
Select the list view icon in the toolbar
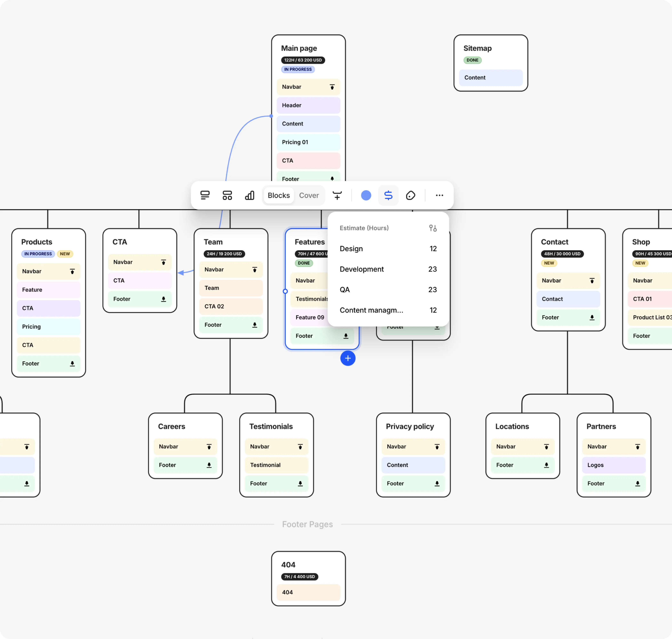pos(205,195)
